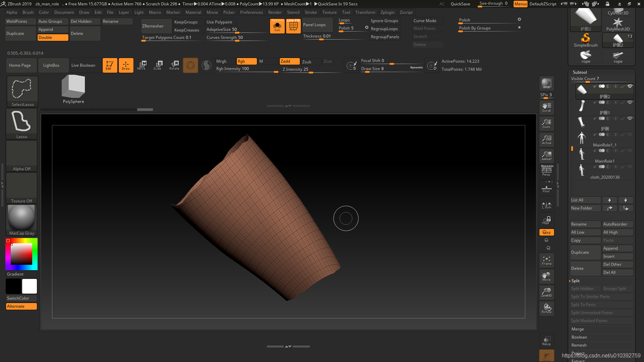
Task: Click the Frame mesh icon
Action: coord(546,260)
